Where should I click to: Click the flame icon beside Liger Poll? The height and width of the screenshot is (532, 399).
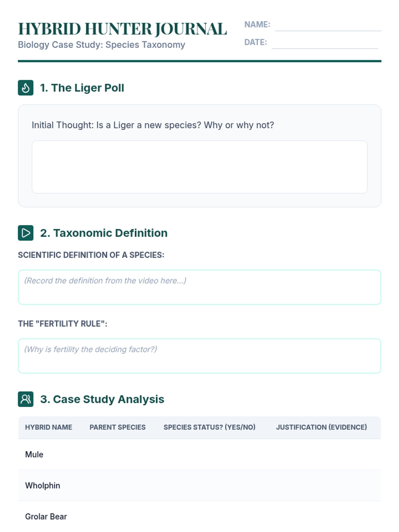26,88
